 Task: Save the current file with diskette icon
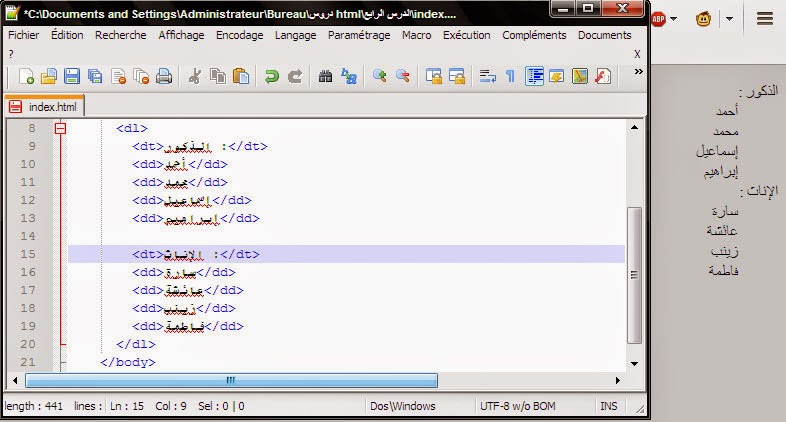click(72, 76)
